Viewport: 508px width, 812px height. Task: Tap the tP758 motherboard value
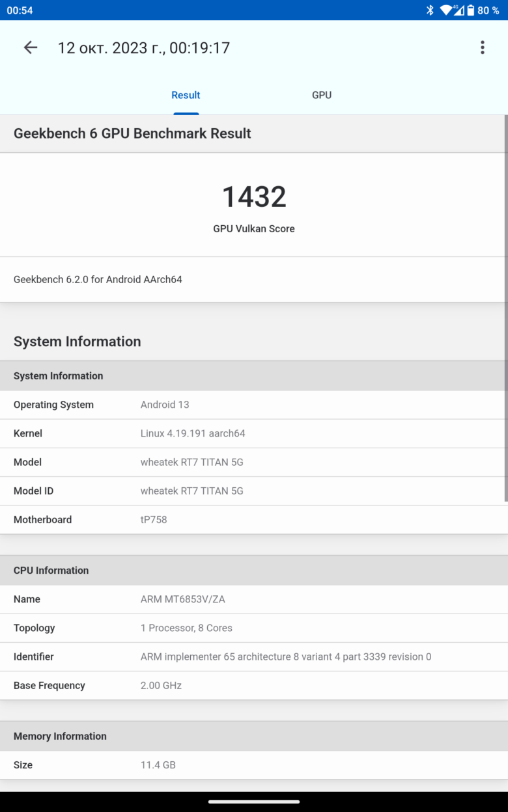(154, 519)
